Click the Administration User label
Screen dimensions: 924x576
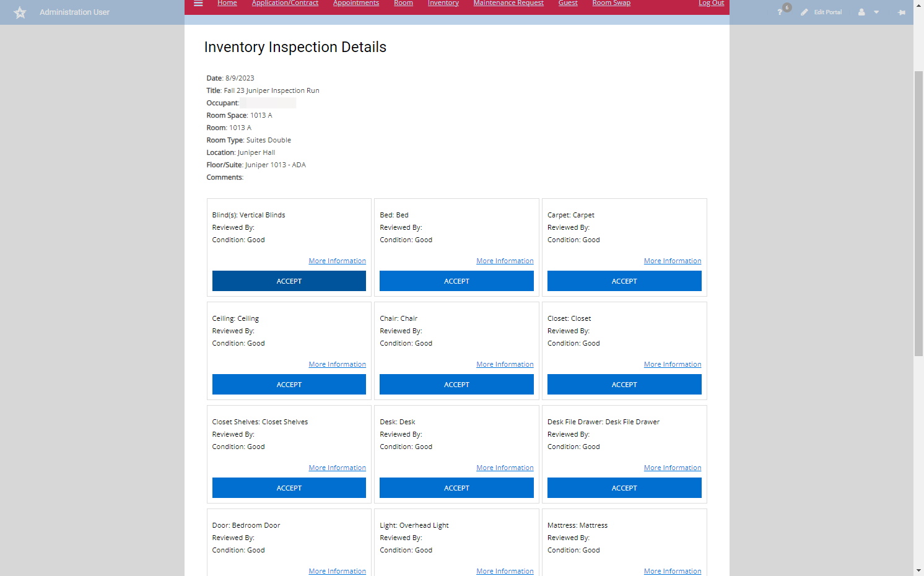tap(74, 12)
